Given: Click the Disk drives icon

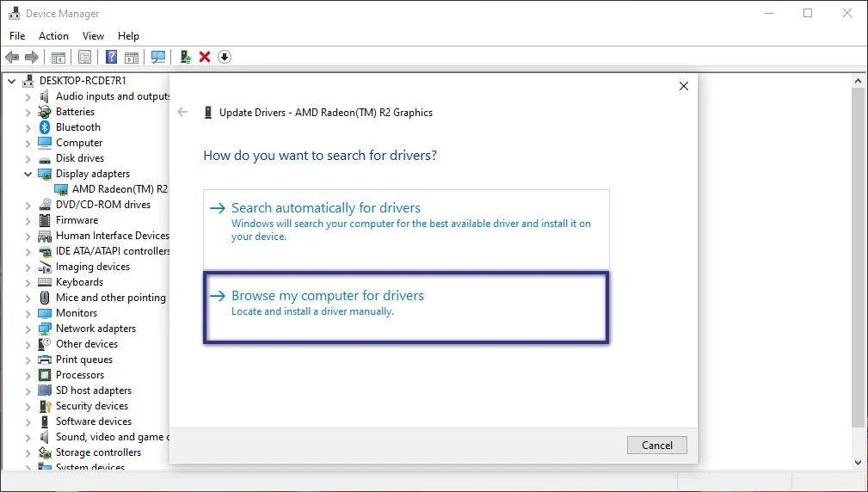Looking at the screenshot, I should pos(44,159).
